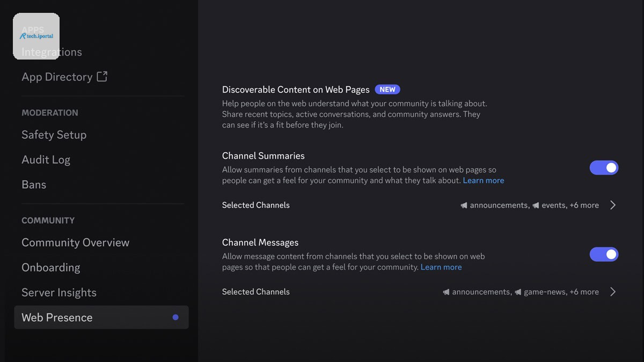The width and height of the screenshot is (644, 362).
Task: Click the Discoverable Content on Web Pages heading
Action: click(296, 90)
